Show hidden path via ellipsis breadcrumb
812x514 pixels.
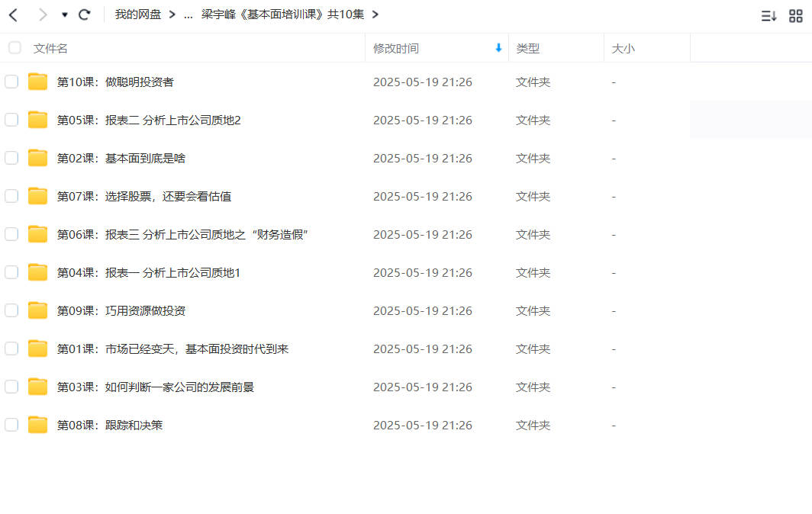click(x=188, y=15)
